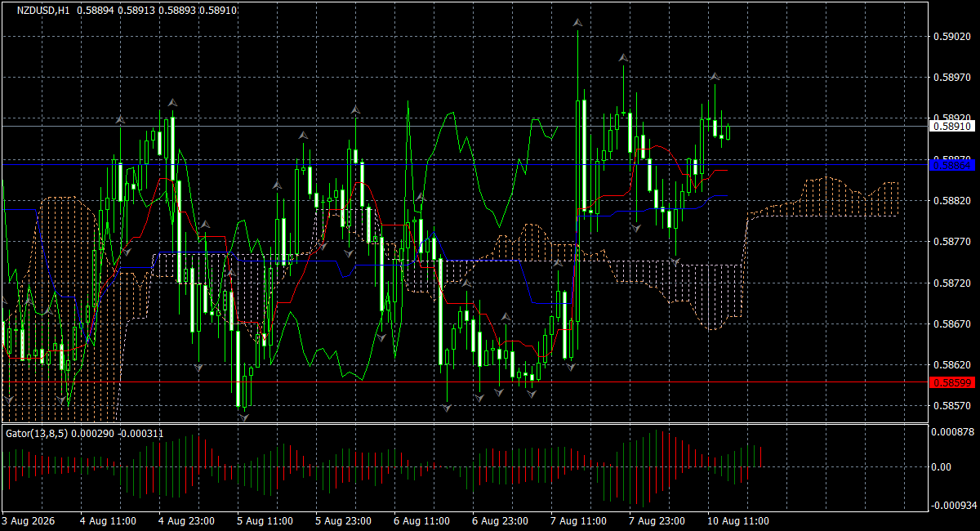Click the 7 Aug 11:00 time label

579,520
